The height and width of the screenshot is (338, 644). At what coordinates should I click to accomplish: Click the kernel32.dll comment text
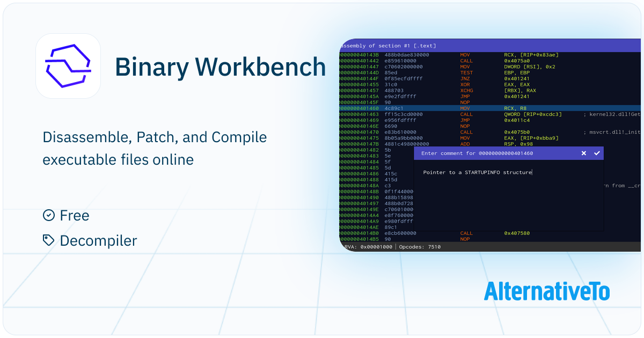(612, 114)
